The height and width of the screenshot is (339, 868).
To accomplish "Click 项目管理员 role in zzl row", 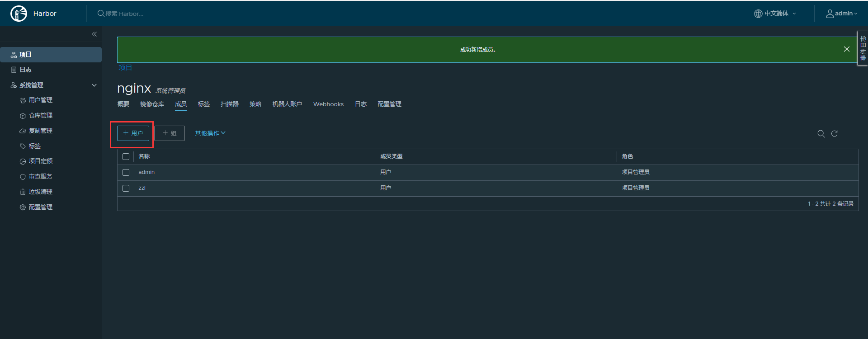I will tap(635, 188).
